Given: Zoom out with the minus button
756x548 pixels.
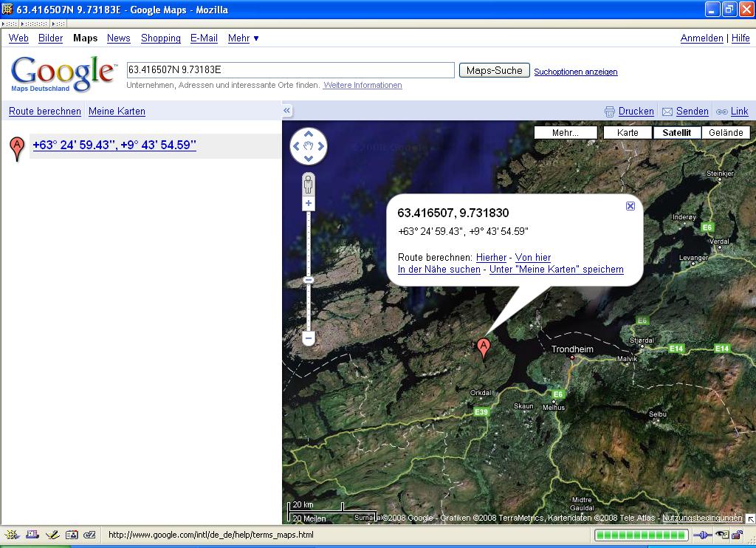Looking at the screenshot, I should [x=309, y=338].
